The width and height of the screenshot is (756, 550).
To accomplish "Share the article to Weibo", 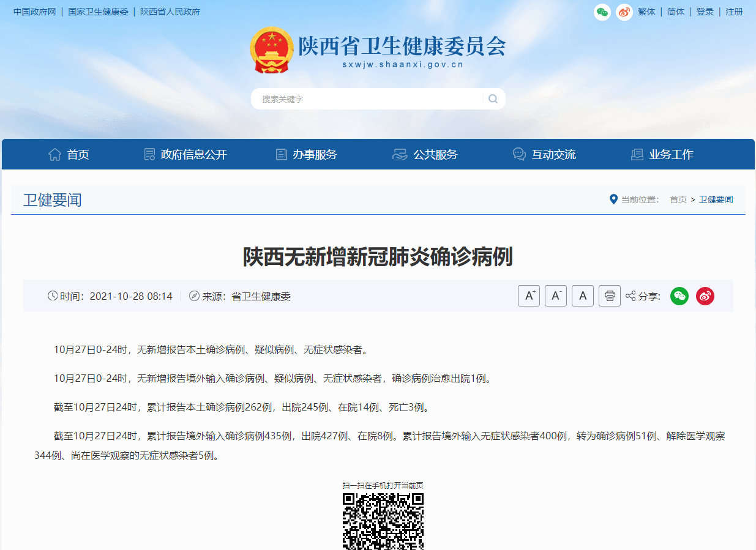I will 705,295.
